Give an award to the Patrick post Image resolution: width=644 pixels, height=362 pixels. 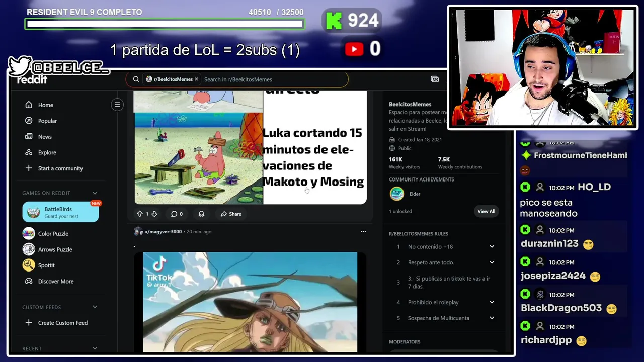[201, 214]
